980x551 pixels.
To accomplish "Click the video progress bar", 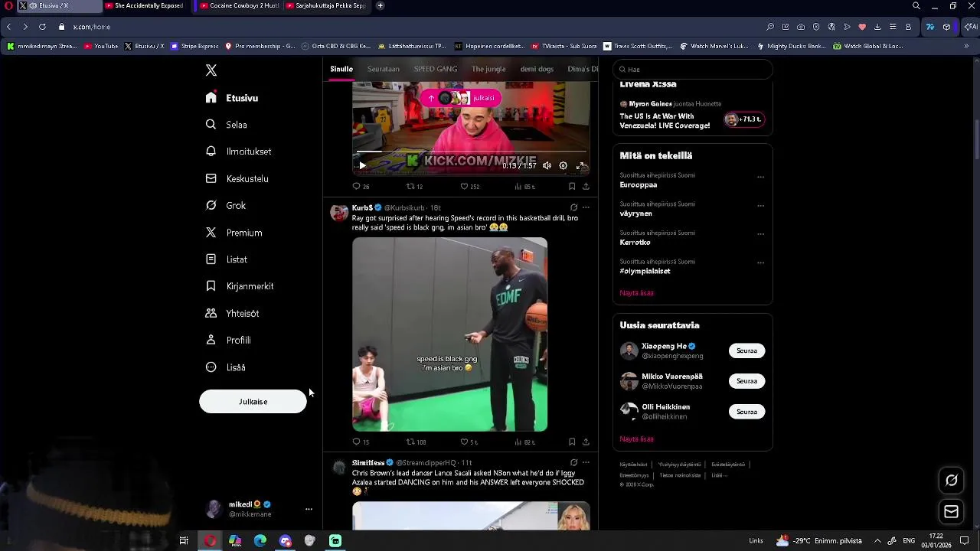I will pos(471,152).
